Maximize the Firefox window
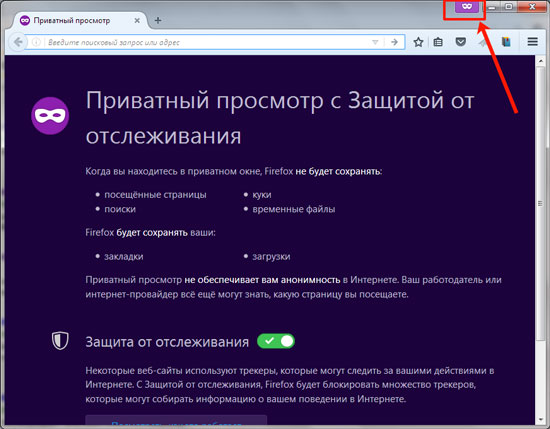Image resolution: width=550 pixels, height=429 pixels. pyautogui.click(x=509, y=7)
